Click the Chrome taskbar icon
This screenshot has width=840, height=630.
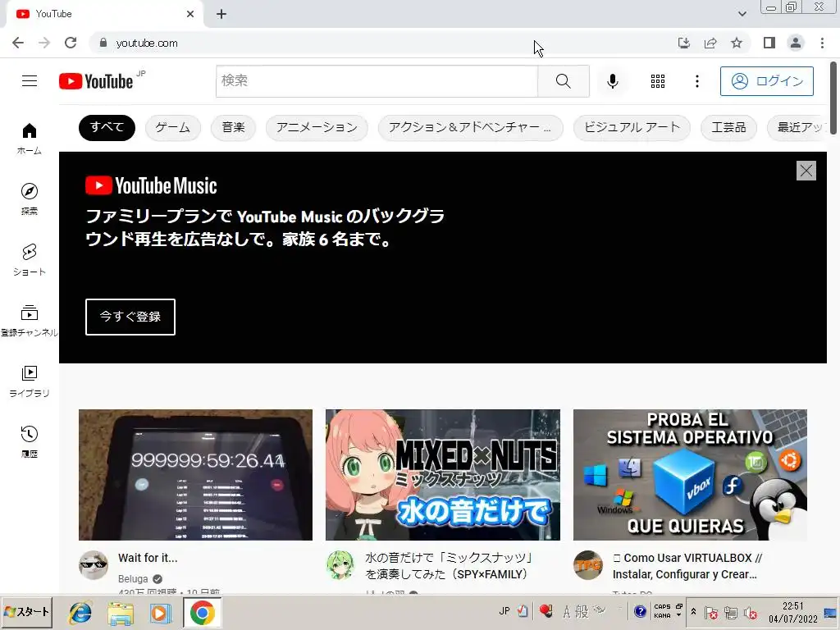pyautogui.click(x=202, y=613)
